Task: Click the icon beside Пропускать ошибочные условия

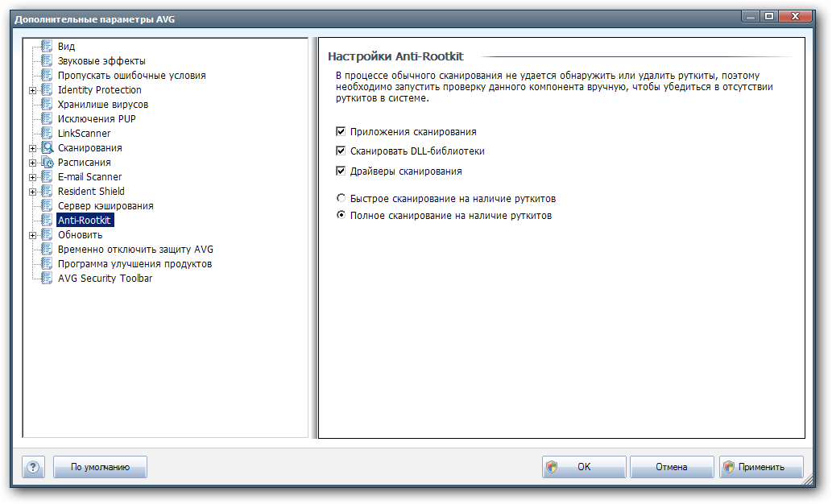Action: pyautogui.click(x=47, y=75)
